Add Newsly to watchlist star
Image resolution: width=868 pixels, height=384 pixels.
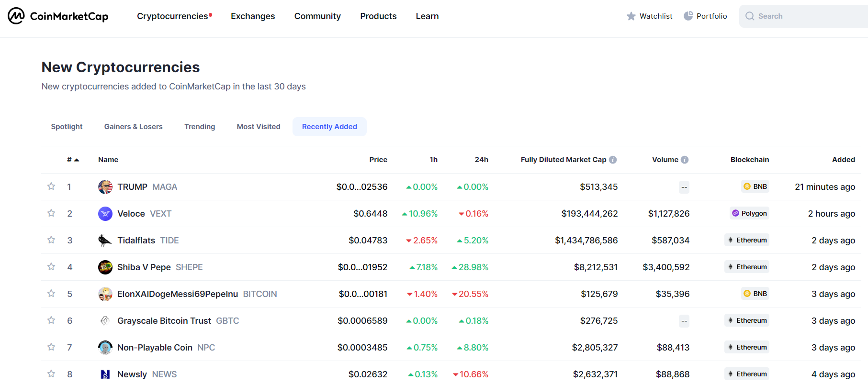click(51, 373)
